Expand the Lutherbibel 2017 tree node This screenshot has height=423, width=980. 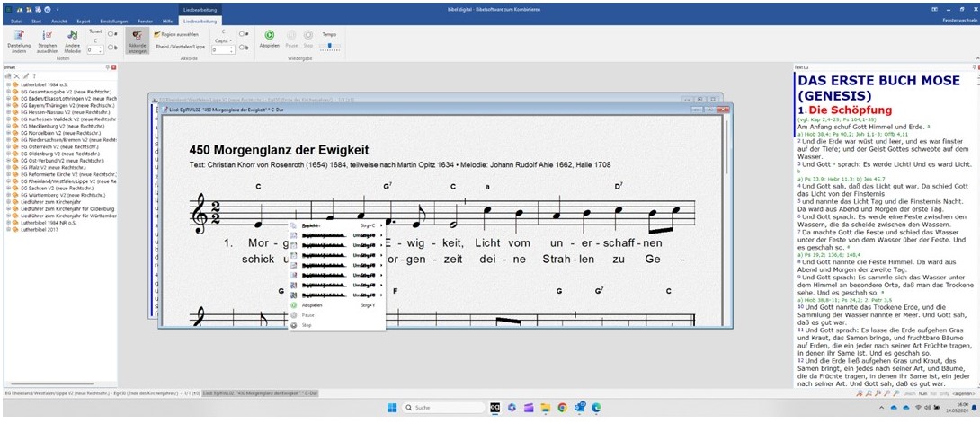point(8,229)
